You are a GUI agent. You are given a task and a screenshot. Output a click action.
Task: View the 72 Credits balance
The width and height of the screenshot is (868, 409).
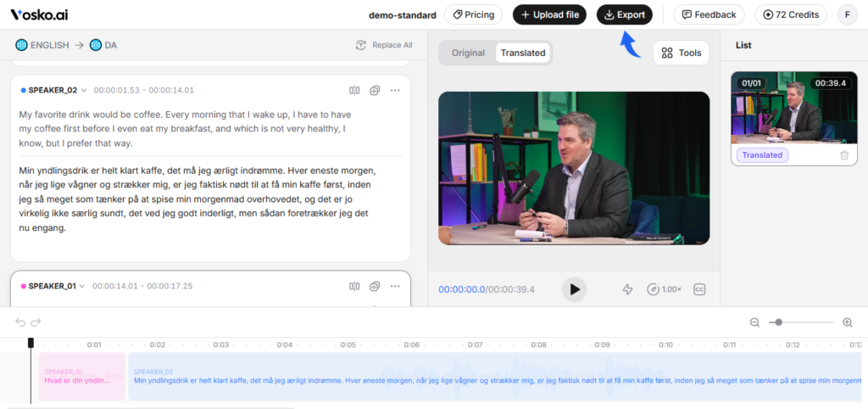791,15
